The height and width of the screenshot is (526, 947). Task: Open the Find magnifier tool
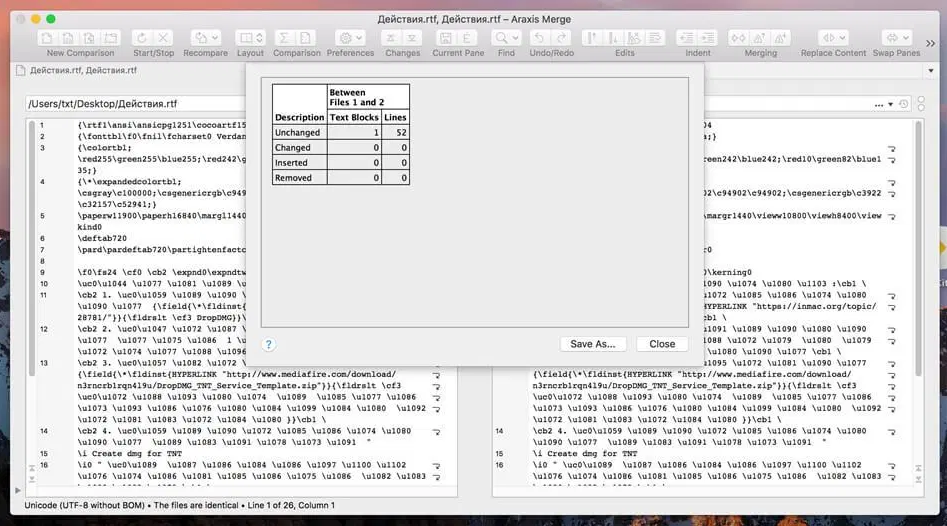point(501,38)
